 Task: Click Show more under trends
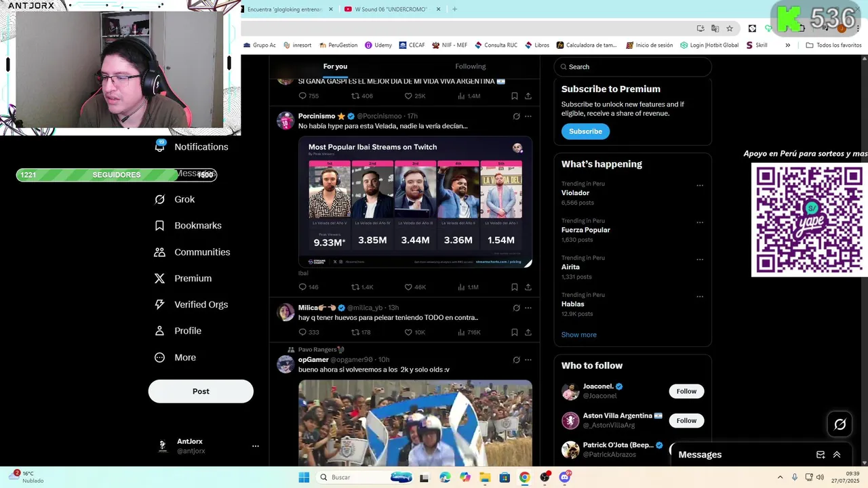tap(578, 335)
